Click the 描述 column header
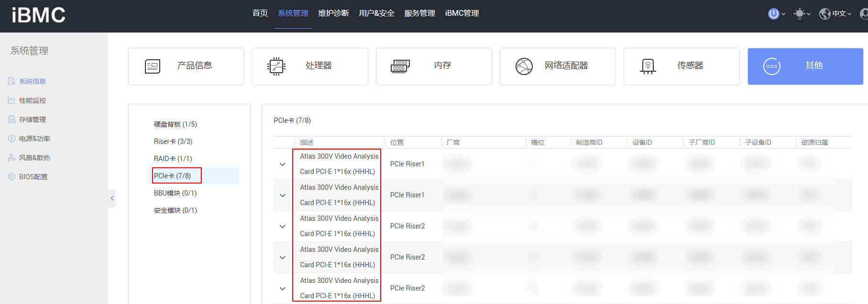Viewport: 868px width, 304px height. coord(307,142)
